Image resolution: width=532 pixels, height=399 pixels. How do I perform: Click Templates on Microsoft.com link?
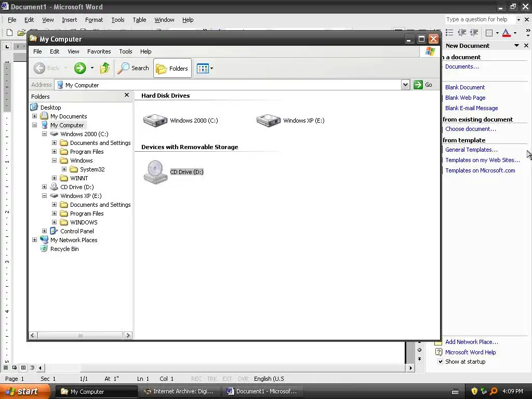tap(480, 170)
